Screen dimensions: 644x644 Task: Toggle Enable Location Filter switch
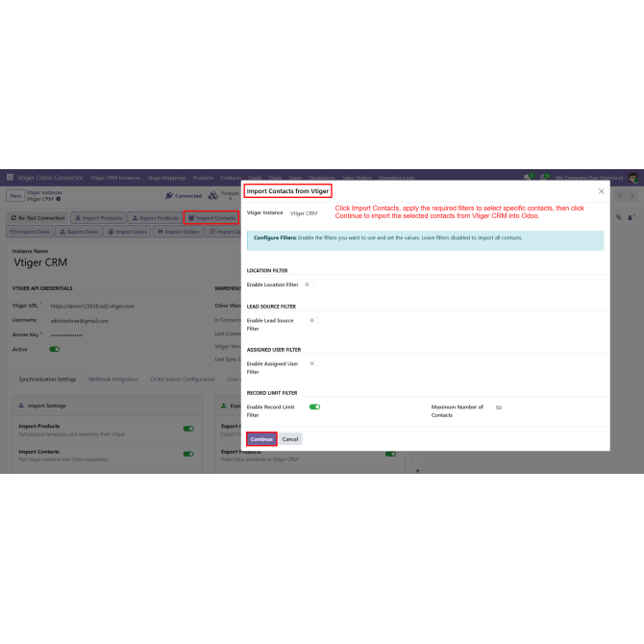click(310, 285)
